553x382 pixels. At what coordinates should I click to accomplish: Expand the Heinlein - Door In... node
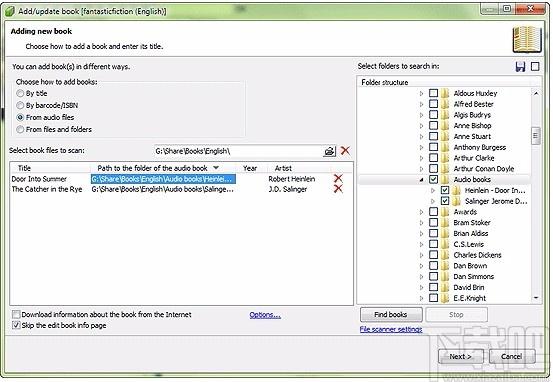click(x=433, y=190)
